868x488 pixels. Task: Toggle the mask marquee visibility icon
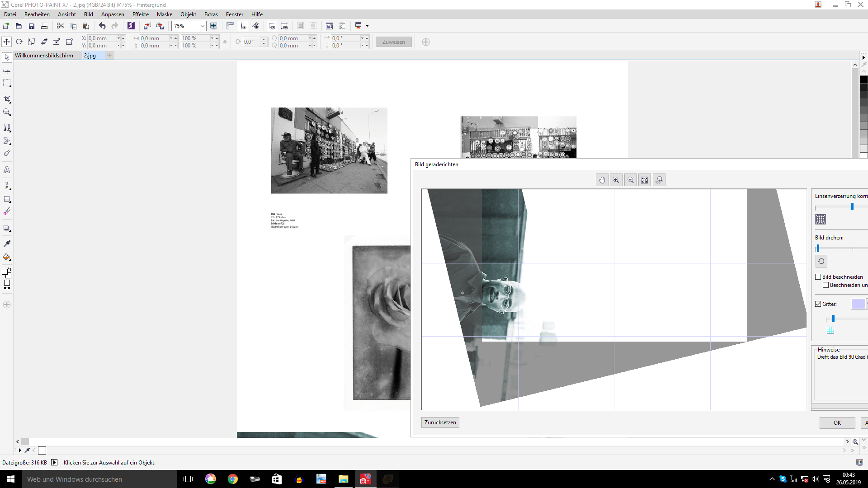click(x=272, y=26)
